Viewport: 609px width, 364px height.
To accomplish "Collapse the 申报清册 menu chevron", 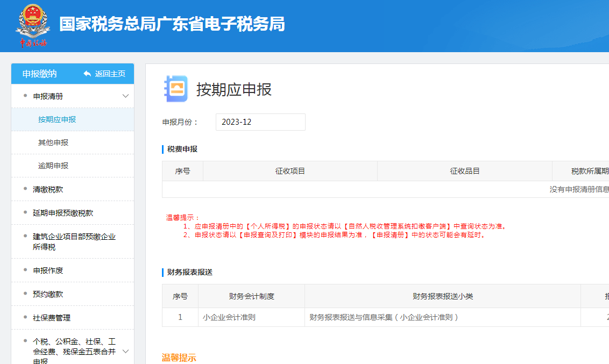I will (x=125, y=96).
